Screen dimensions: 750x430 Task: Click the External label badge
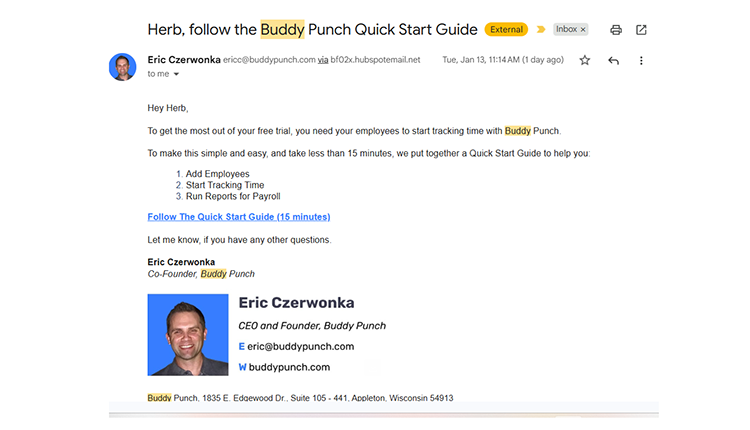(506, 30)
